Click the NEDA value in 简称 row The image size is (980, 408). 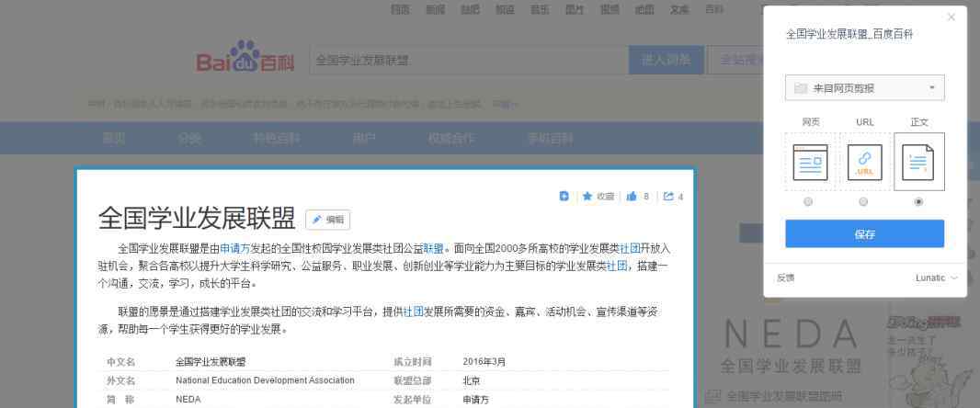click(x=188, y=399)
